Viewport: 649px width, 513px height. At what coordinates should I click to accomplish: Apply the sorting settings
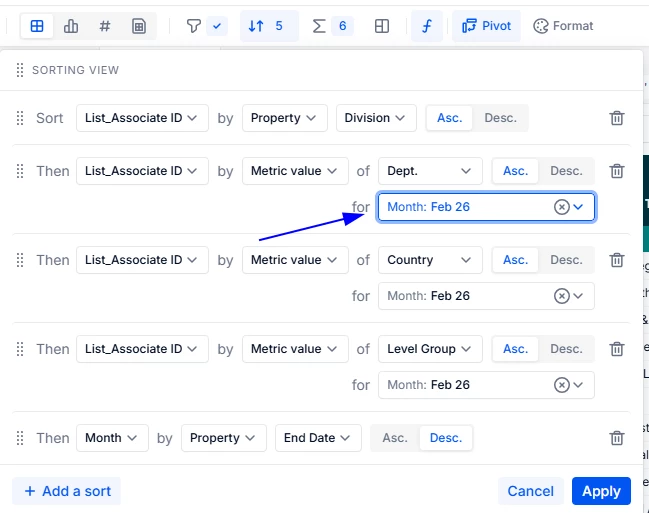(x=601, y=491)
